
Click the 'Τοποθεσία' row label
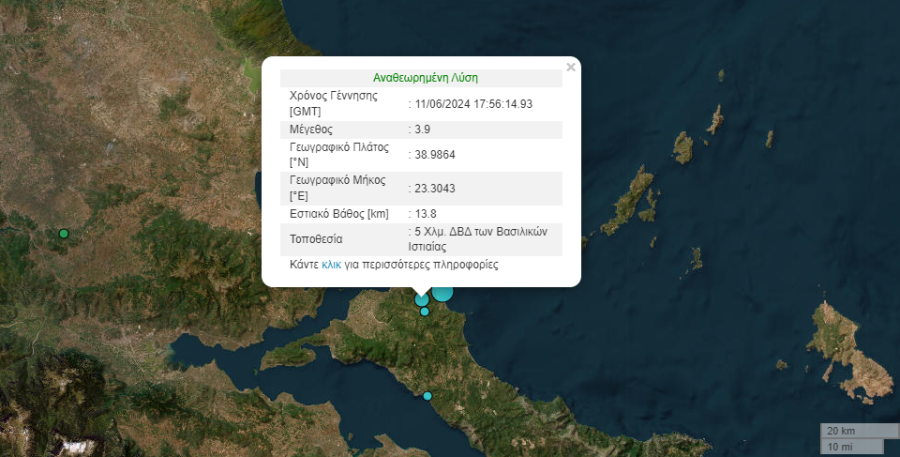pyautogui.click(x=316, y=240)
